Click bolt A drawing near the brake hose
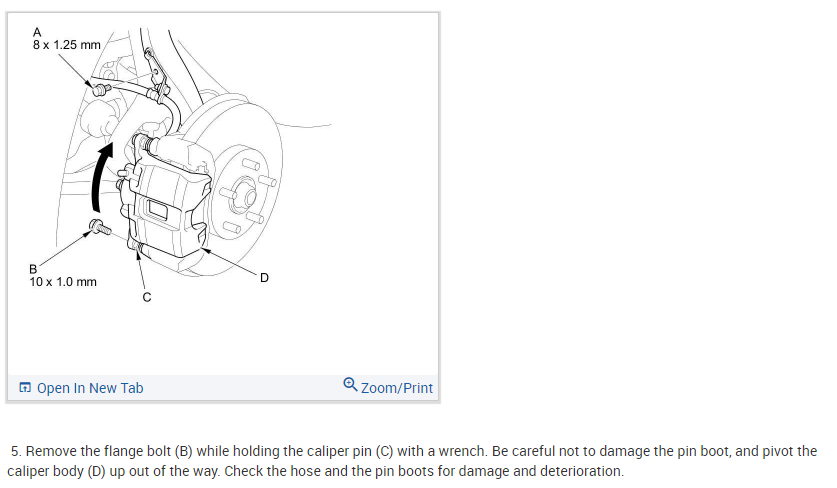The height and width of the screenshot is (488, 837). tap(101, 89)
